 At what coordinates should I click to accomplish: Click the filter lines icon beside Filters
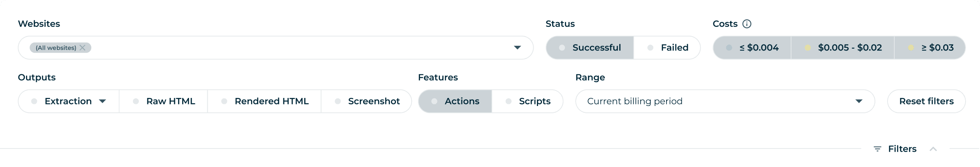[877, 149]
